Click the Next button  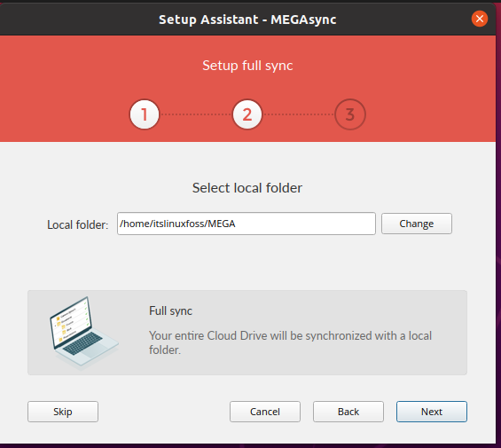[x=432, y=412]
